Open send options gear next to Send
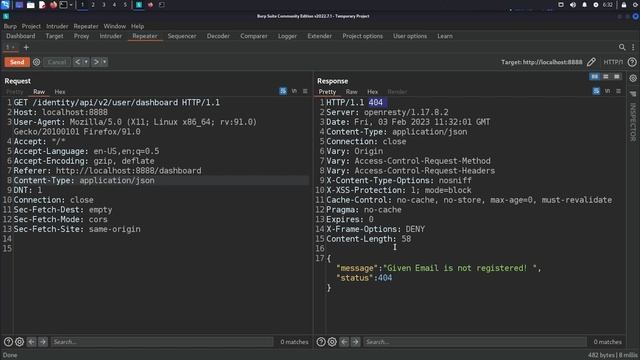This screenshot has height=360, width=640. [36, 62]
